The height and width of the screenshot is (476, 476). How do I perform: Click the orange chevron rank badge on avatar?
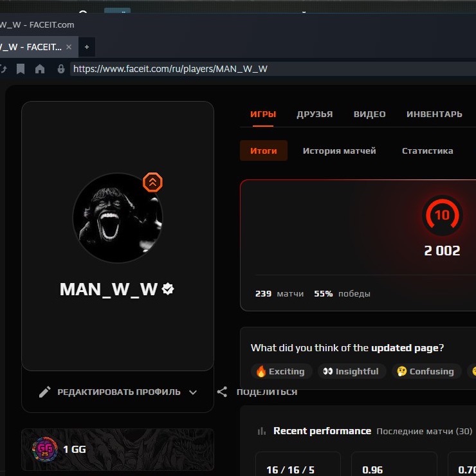(152, 182)
